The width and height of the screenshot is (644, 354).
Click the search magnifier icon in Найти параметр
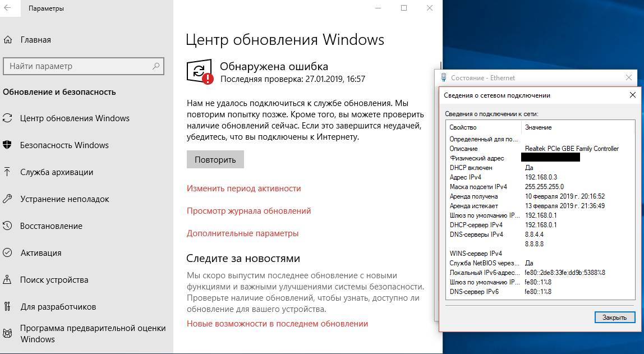(x=156, y=66)
